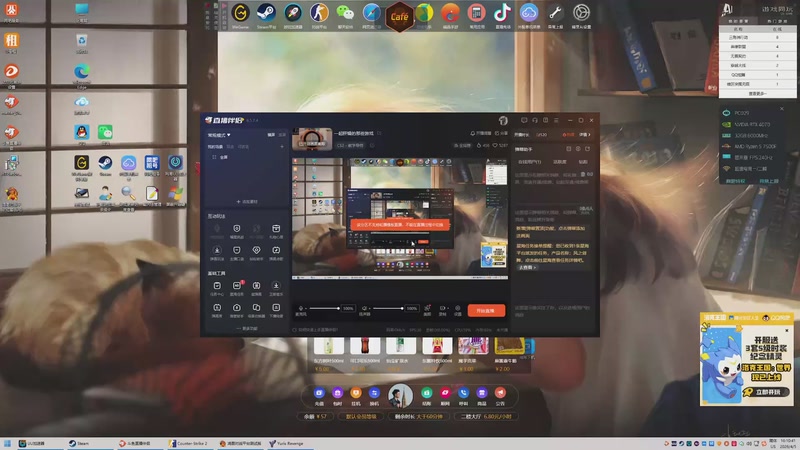Click the user avatar in live companion title bar
This screenshot has height=450, width=800.
click(503, 120)
